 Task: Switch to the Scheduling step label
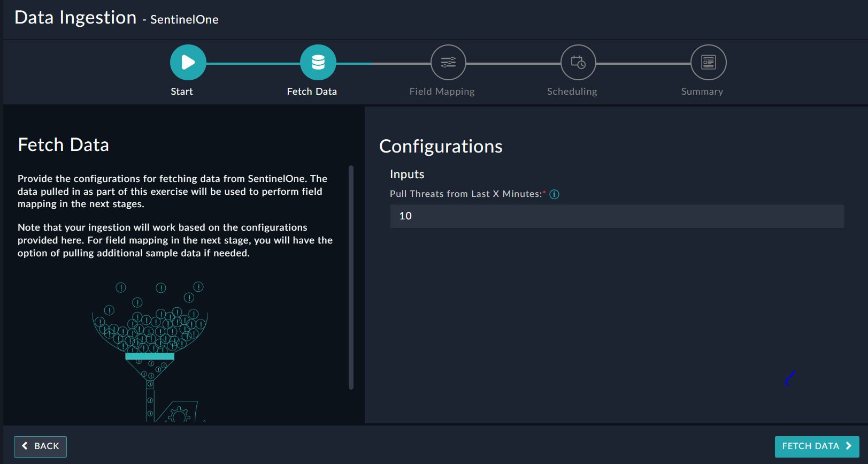[x=572, y=92]
